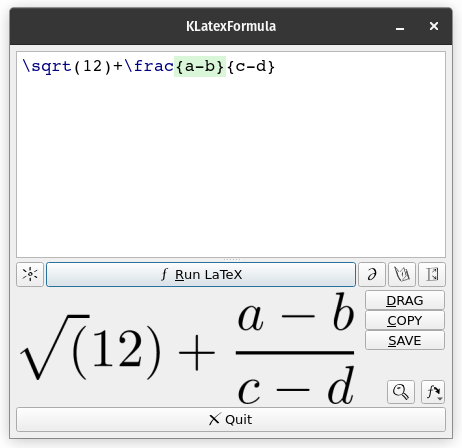
Task: Click the highlighted {a-b} text
Action: pyautogui.click(x=200, y=66)
